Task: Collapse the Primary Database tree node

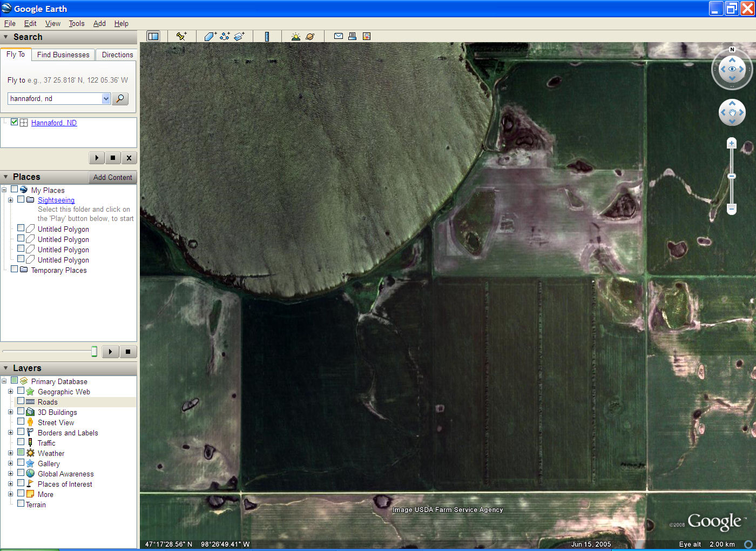Action: click(4, 381)
